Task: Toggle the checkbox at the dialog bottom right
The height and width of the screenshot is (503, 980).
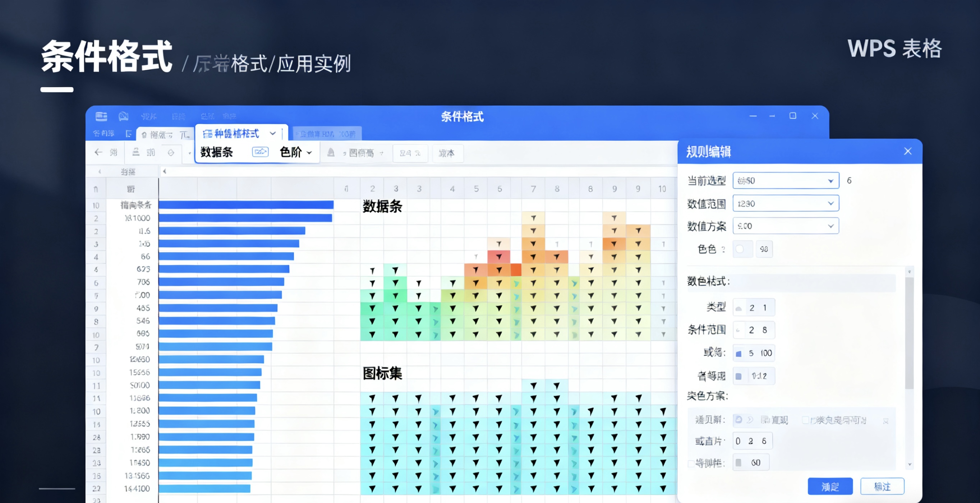Action: click(x=887, y=421)
